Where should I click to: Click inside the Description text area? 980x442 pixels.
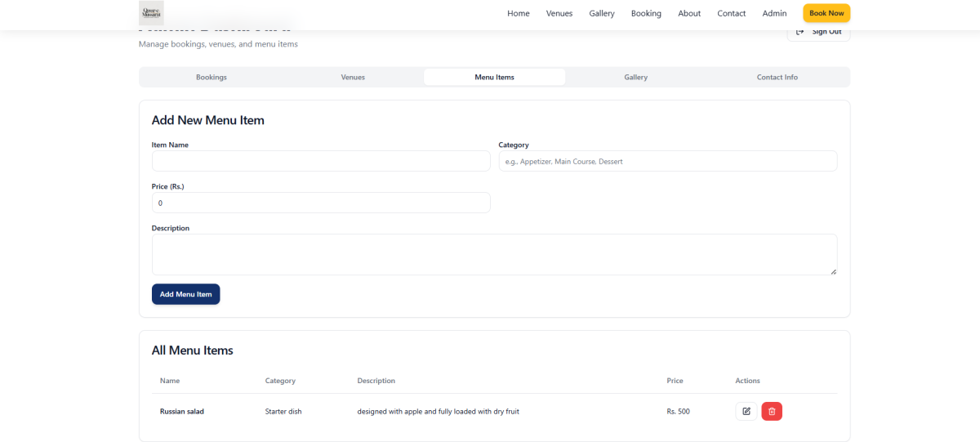point(494,254)
